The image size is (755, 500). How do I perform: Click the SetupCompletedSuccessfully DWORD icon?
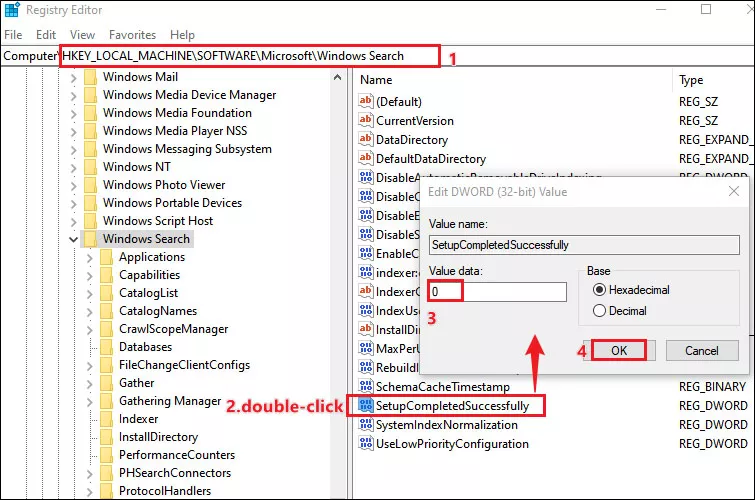365,406
